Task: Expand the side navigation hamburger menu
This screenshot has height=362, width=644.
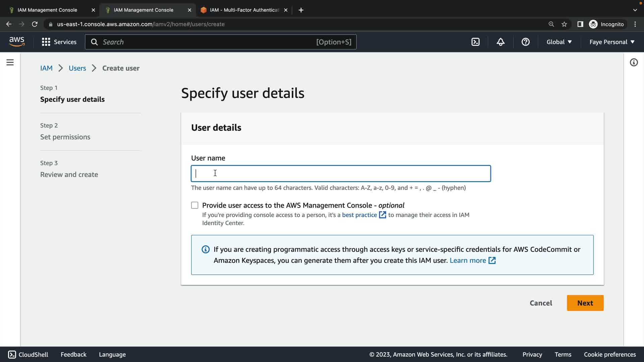Action: [x=10, y=62]
